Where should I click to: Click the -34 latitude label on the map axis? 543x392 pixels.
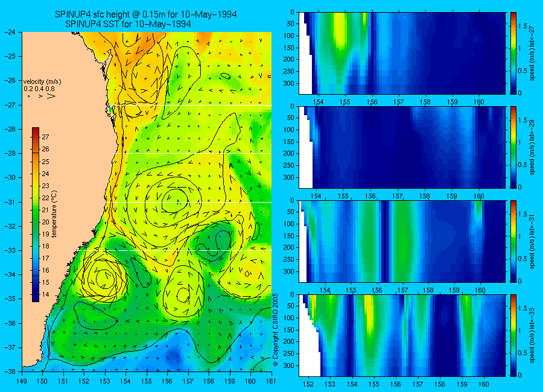pos(10,274)
